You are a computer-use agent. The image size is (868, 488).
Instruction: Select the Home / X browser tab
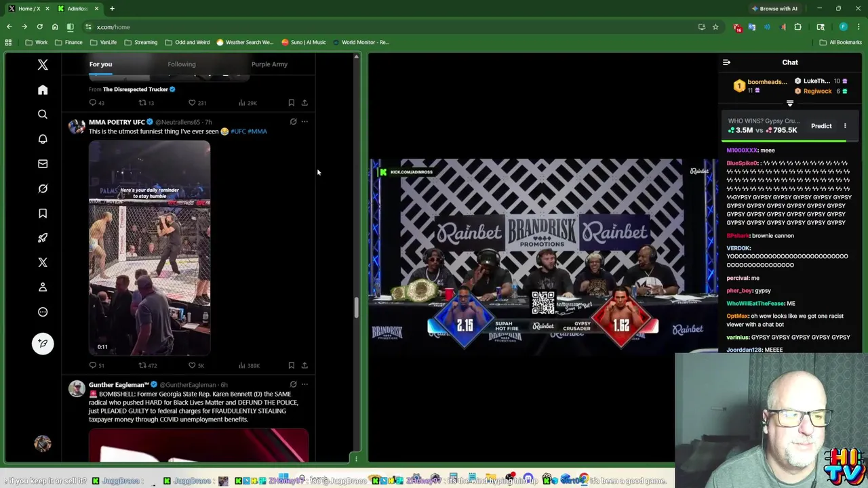coord(27,8)
